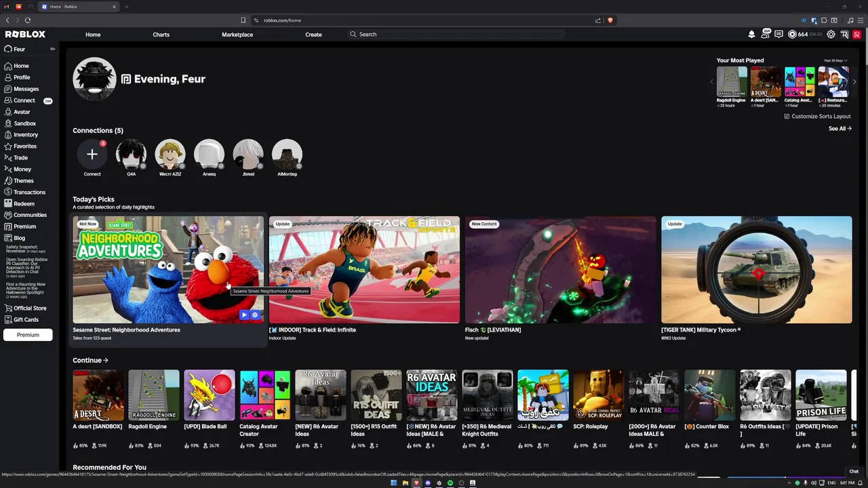The image size is (868, 488).
Task: Select the Home - Roblox browser tab
Action: 78,7
